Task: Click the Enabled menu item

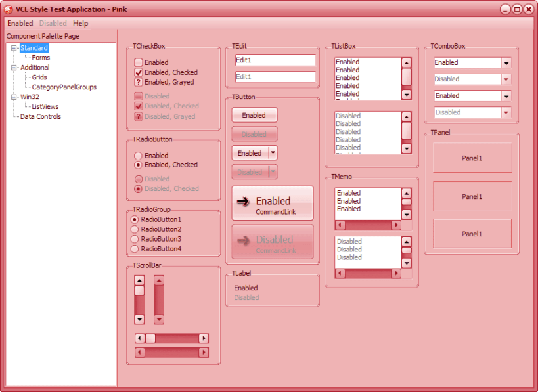Action: coord(20,23)
